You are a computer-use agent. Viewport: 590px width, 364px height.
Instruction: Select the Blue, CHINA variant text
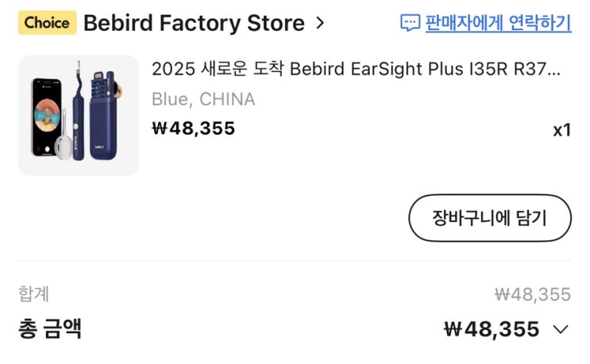[203, 99]
